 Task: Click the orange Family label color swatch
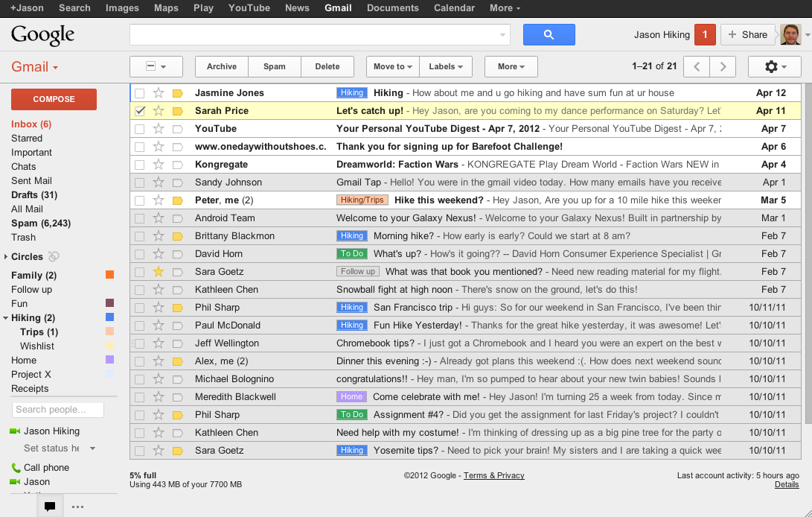coord(110,275)
